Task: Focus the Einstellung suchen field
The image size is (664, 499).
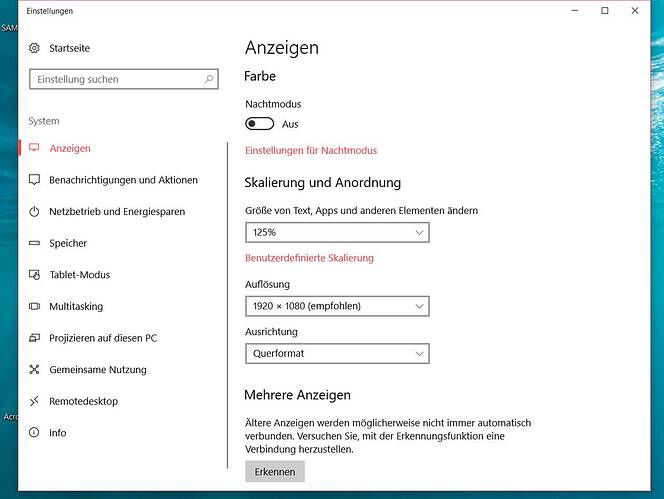Action: coord(124,79)
